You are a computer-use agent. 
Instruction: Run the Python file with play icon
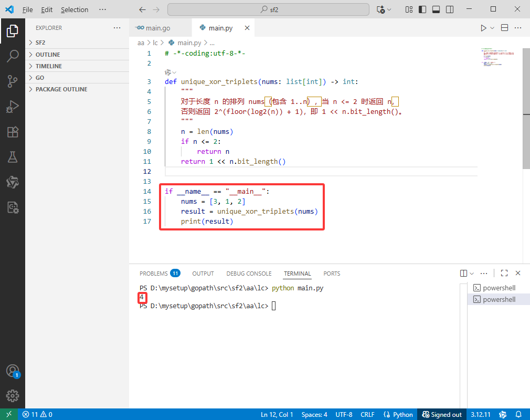[483, 28]
